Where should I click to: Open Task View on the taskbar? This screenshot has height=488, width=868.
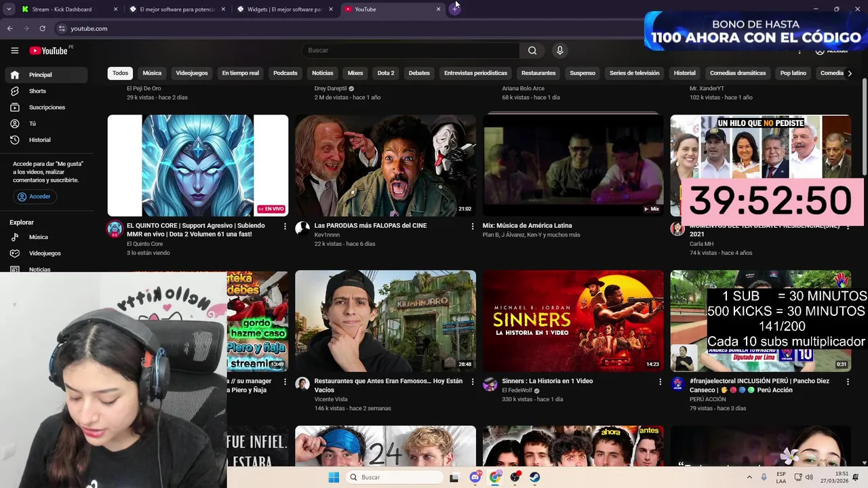coord(454,478)
